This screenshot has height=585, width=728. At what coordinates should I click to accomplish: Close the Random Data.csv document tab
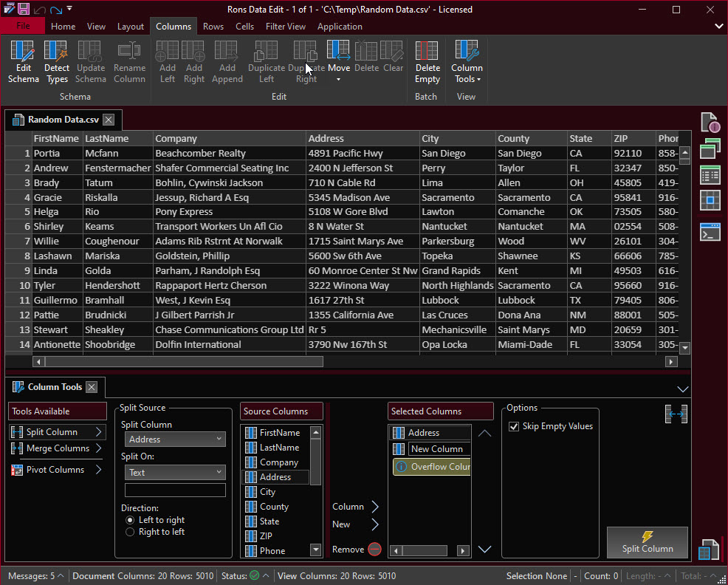[x=109, y=120]
